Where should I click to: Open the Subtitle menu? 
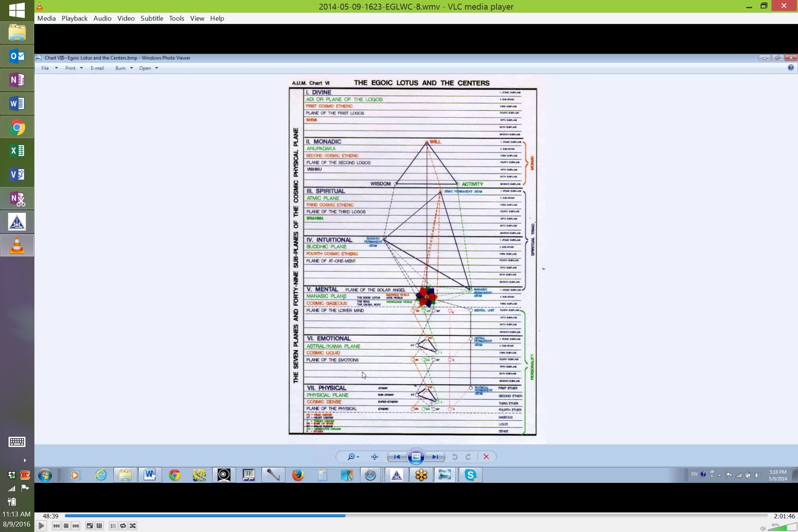click(x=152, y=18)
